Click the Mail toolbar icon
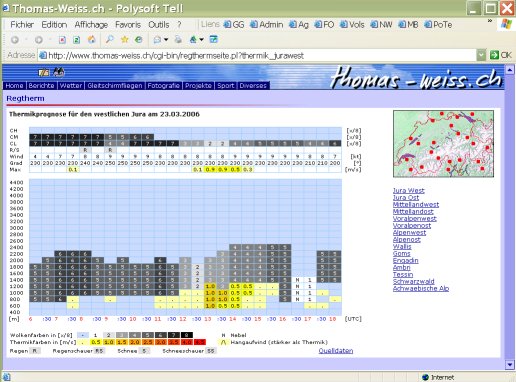This screenshot has width=516, height=382. (x=157, y=40)
